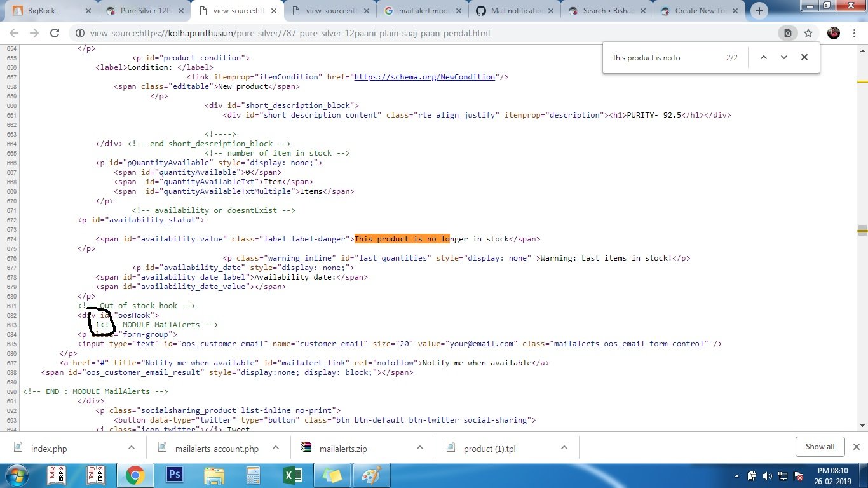Switch to the Mail notification GitHub tab

click(515, 11)
